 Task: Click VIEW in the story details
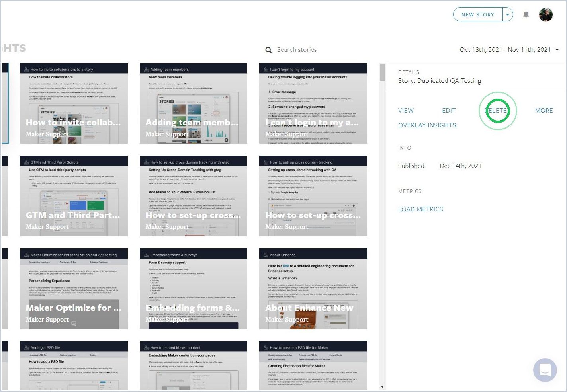pos(406,111)
